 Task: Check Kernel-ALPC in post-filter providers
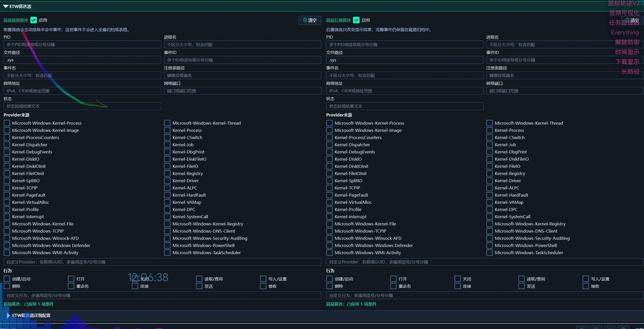[x=490, y=188]
